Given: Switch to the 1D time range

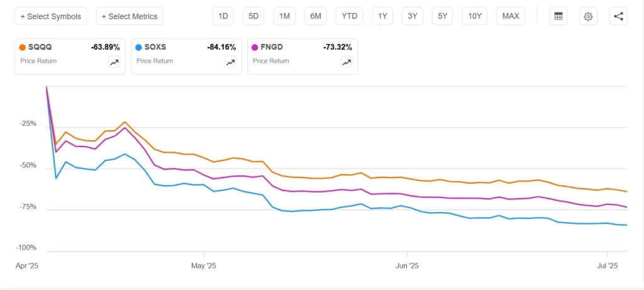Looking at the screenshot, I should 223,16.
